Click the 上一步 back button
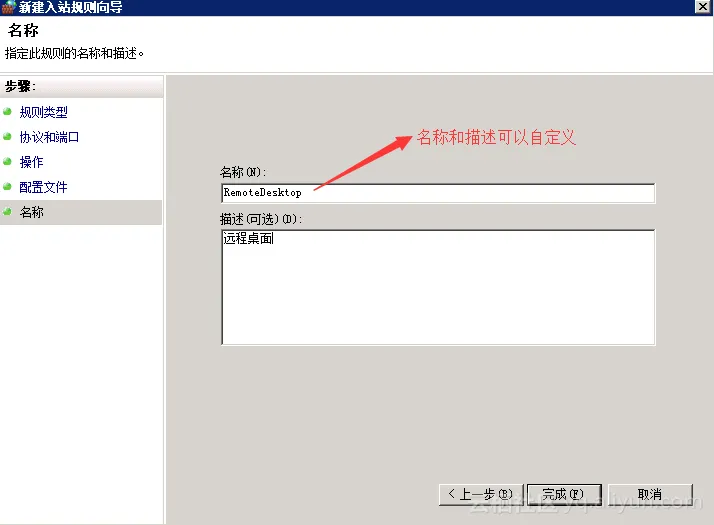 [481, 494]
